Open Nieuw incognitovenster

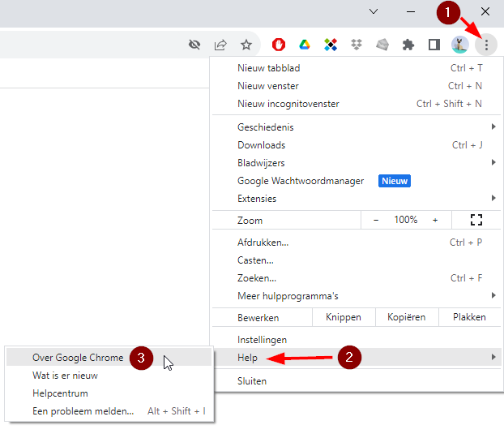click(357, 104)
